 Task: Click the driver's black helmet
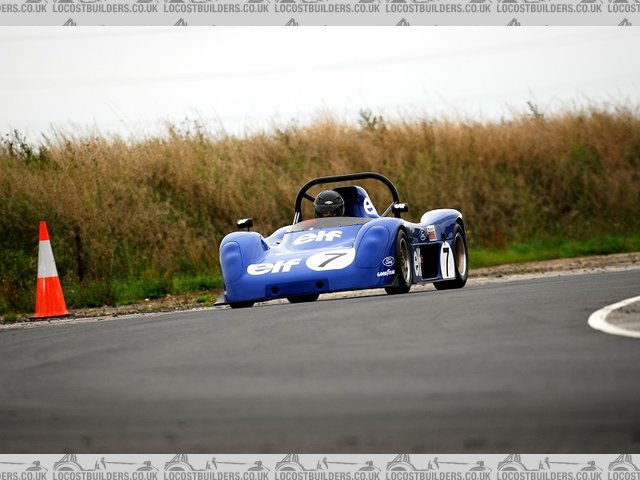(329, 203)
